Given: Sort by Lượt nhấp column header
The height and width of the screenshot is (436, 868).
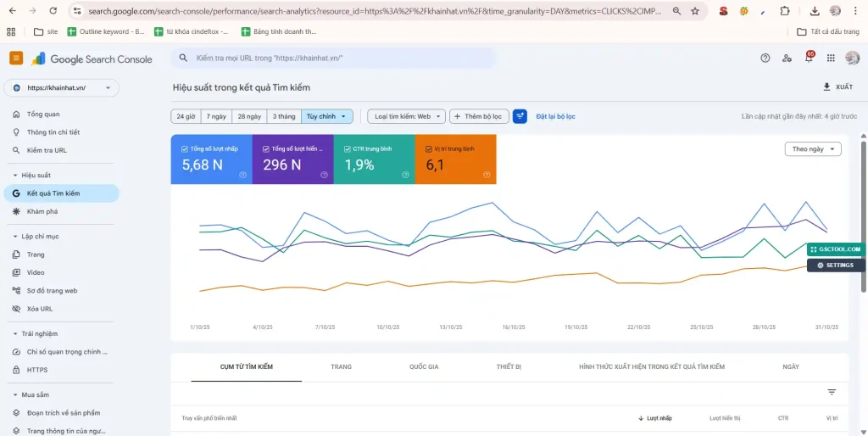Looking at the screenshot, I should pos(655,418).
